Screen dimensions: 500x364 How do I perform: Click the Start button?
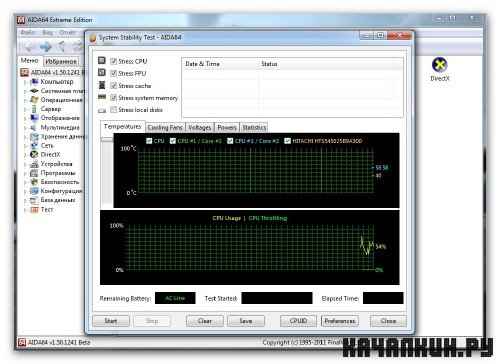pos(111,321)
